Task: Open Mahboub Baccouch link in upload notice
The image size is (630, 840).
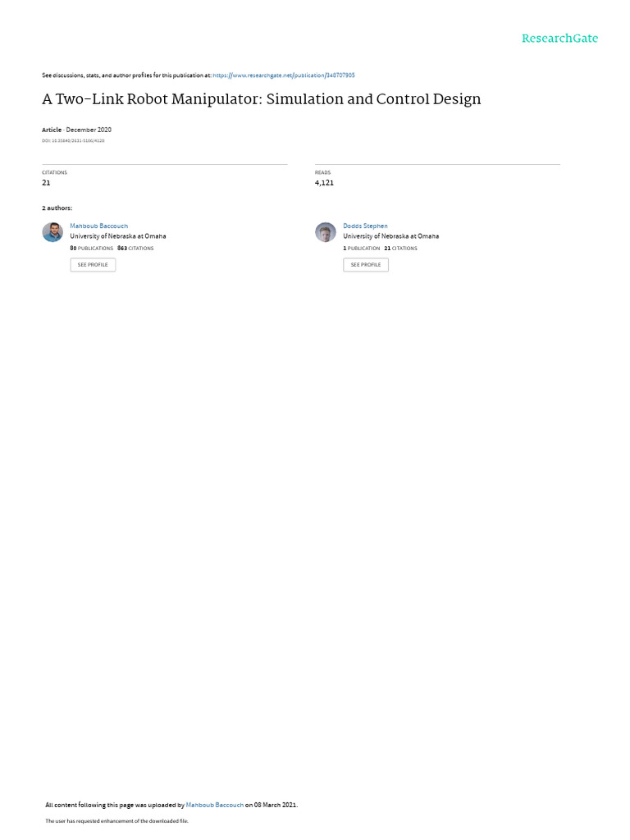Action: tap(215, 805)
